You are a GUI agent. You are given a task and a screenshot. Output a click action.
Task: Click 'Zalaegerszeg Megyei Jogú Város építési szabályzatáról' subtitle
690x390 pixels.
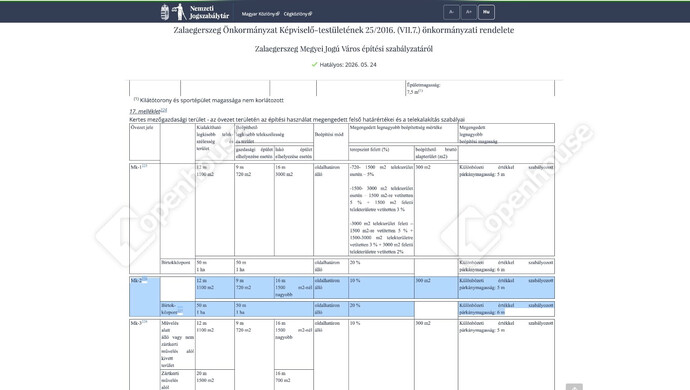point(344,49)
